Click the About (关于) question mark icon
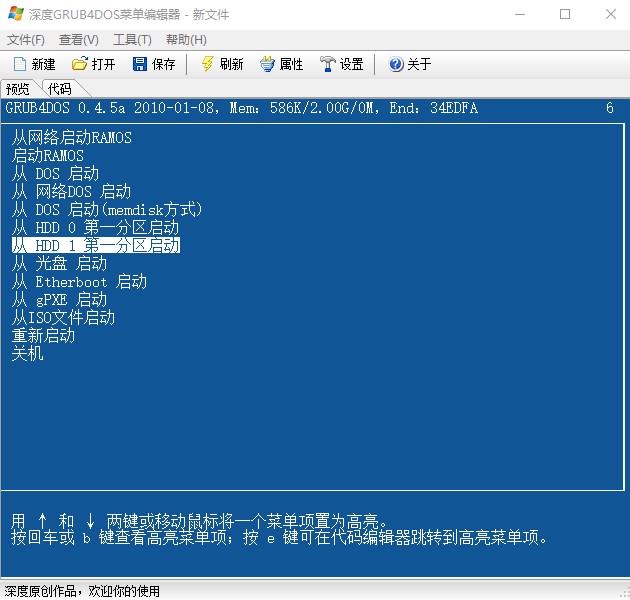This screenshot has width=630, height=600. point(396,64)
